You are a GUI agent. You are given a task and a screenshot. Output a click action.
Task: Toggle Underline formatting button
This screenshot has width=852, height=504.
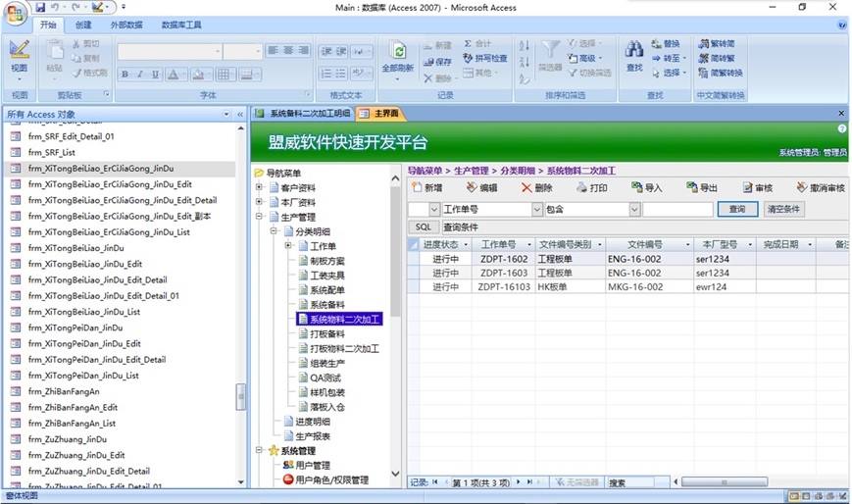click(x=155, y=74)
